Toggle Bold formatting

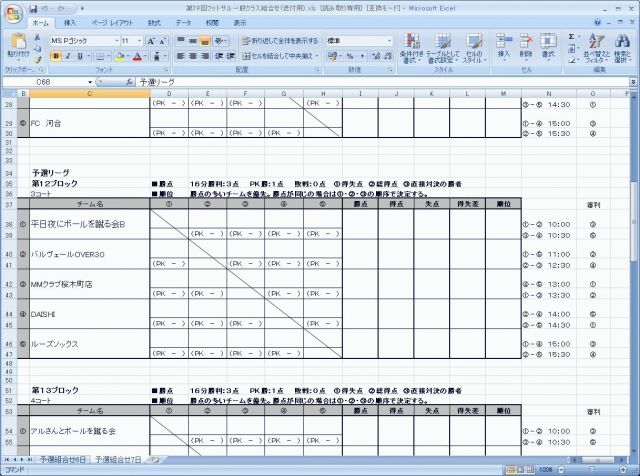click(x=55, y=57)
